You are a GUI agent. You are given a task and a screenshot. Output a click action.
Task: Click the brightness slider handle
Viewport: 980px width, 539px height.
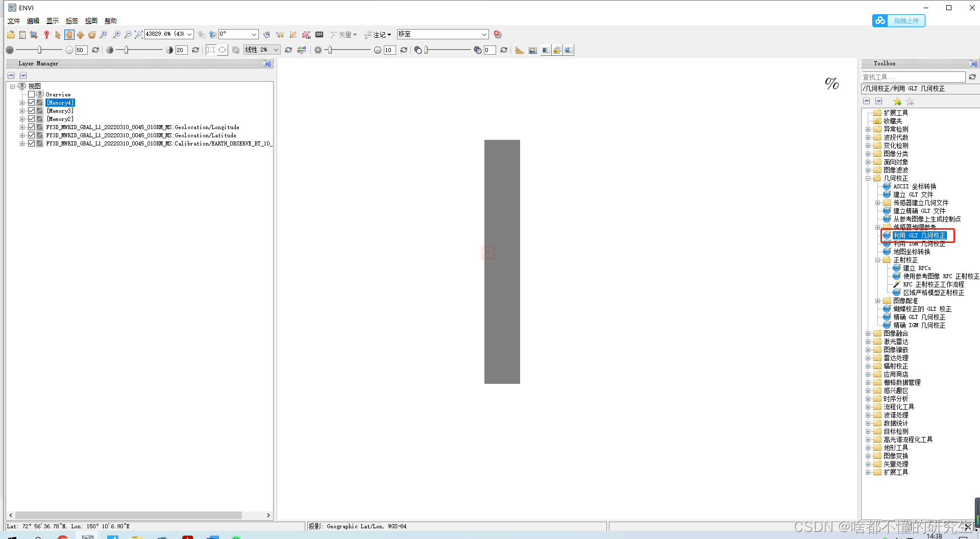point(39,50)
